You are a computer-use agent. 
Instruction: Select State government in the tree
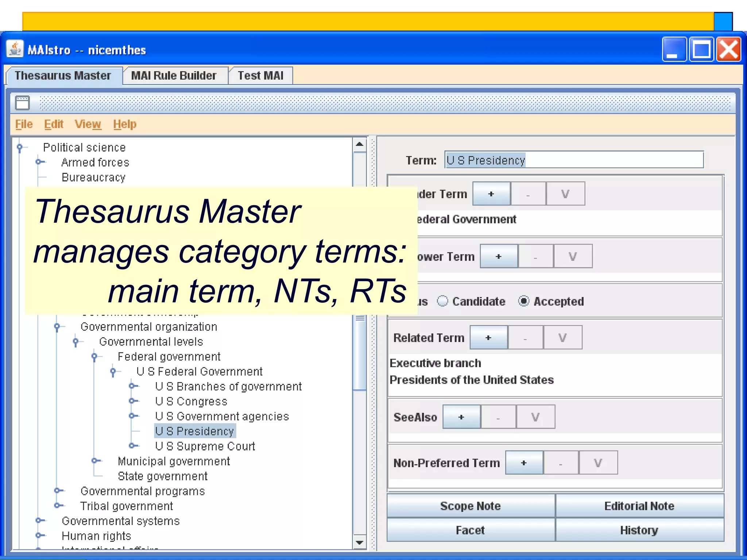point(163,476)
